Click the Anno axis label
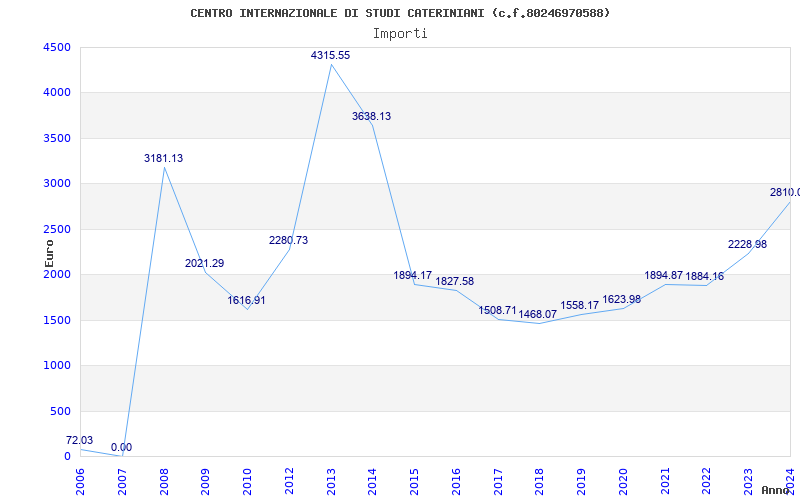Image resolution: width=800 pixels, height=500 pixels. [x=775, y=490]
